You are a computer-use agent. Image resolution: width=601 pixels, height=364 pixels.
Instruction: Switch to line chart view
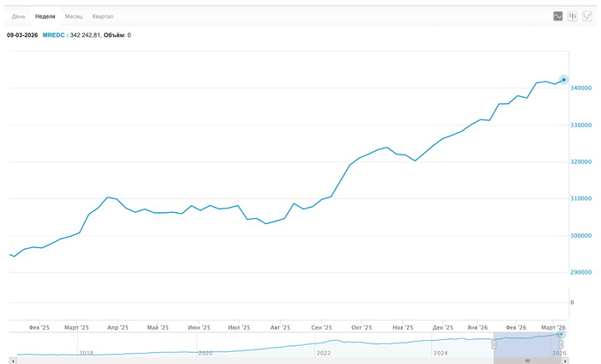coord(558,16)
